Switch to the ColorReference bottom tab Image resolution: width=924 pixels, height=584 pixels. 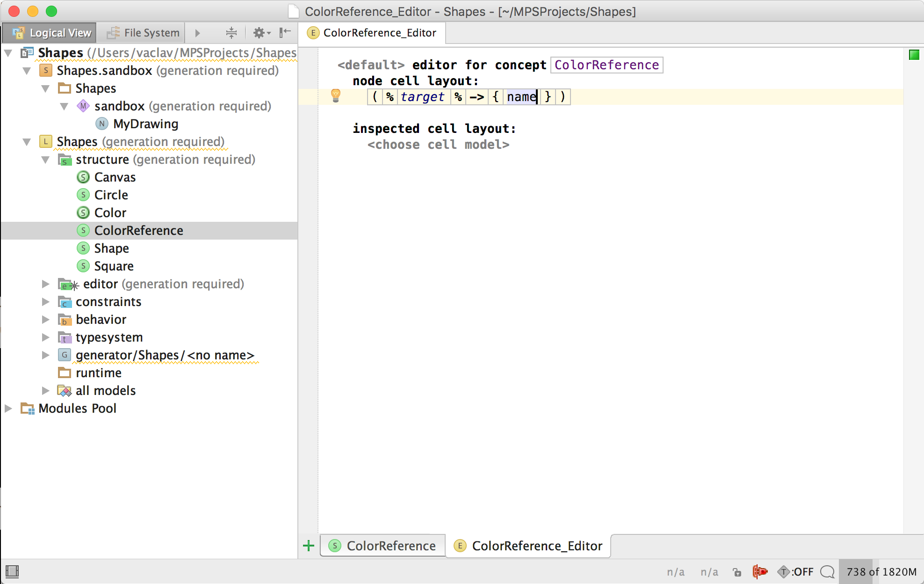(383, 546)
